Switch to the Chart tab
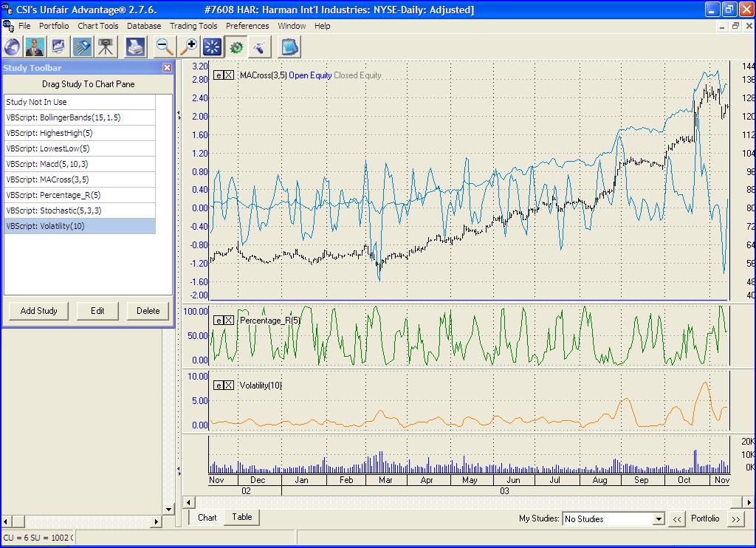 tap(207, 517)
